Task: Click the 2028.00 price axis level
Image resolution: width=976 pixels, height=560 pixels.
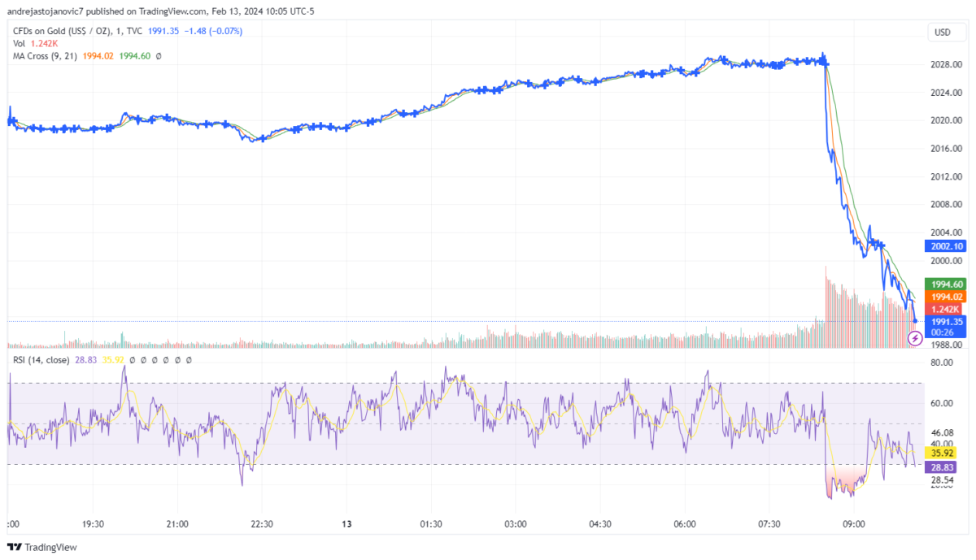Action: (943, 65)
